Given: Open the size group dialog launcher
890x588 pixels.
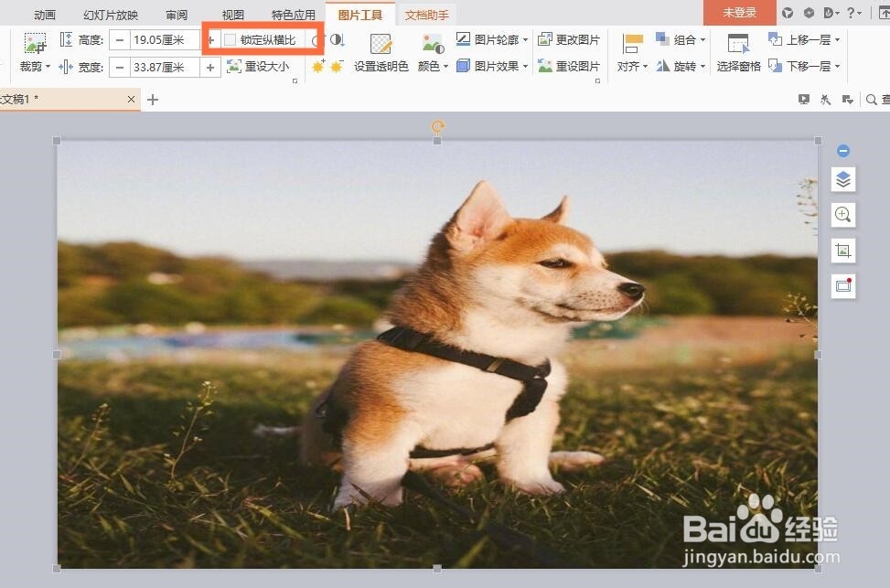Looking at the screenshot, I should [295, 81].
